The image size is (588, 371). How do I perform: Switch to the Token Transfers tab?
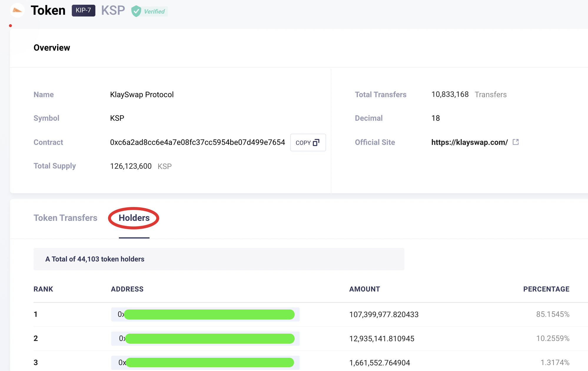(65, 218)
